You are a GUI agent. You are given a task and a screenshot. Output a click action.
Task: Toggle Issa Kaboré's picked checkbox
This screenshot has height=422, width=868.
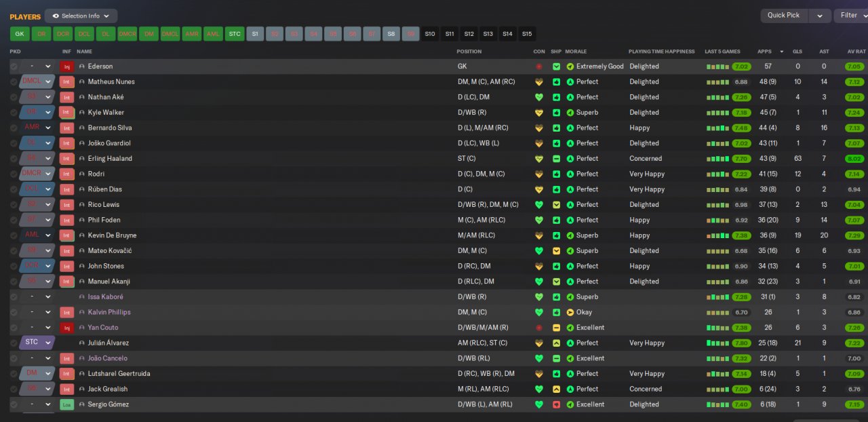(x=14, y=297)
